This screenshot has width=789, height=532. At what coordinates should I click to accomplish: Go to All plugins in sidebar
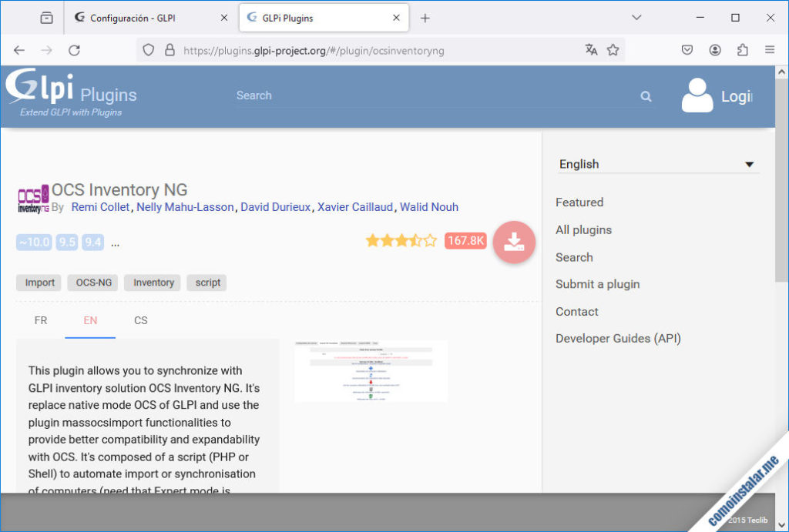[x=583, y=229]
